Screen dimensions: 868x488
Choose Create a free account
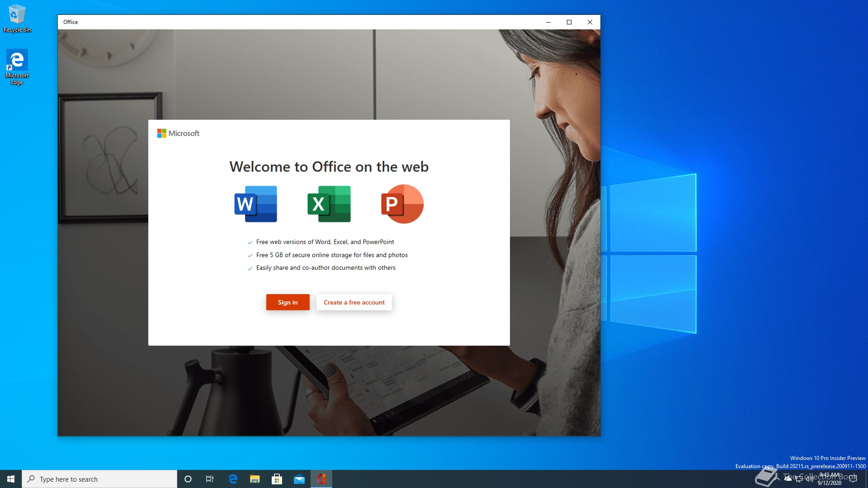tap(354, 302)
